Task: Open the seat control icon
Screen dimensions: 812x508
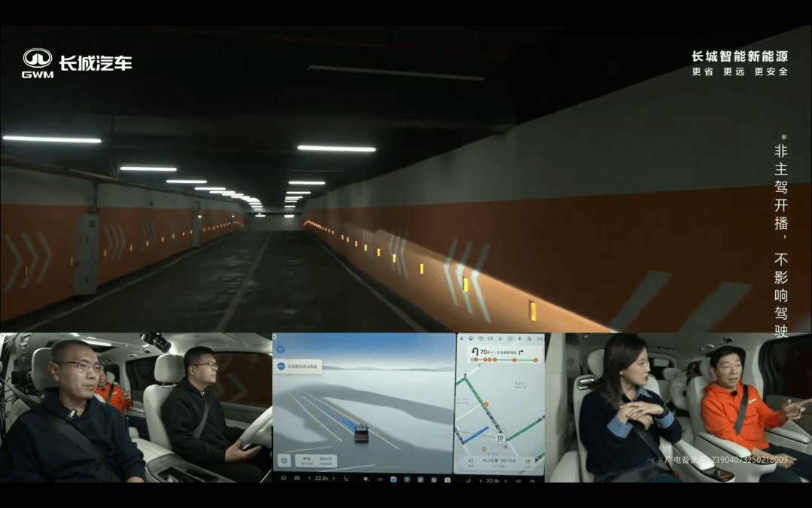Action: pos(347,478)
